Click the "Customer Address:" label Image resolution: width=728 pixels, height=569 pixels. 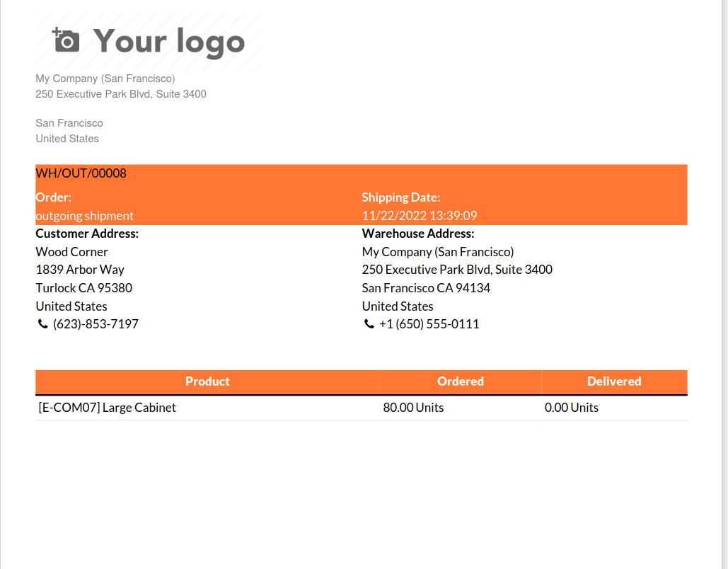(87, 234)
